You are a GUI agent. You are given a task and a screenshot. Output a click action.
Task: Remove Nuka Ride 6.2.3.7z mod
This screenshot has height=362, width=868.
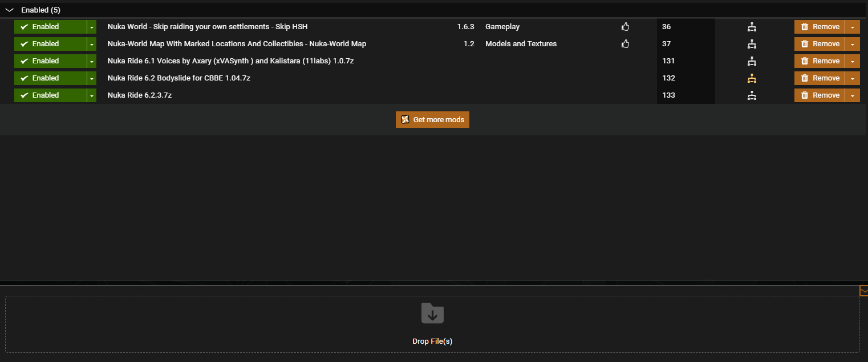[x=820, y=95]
